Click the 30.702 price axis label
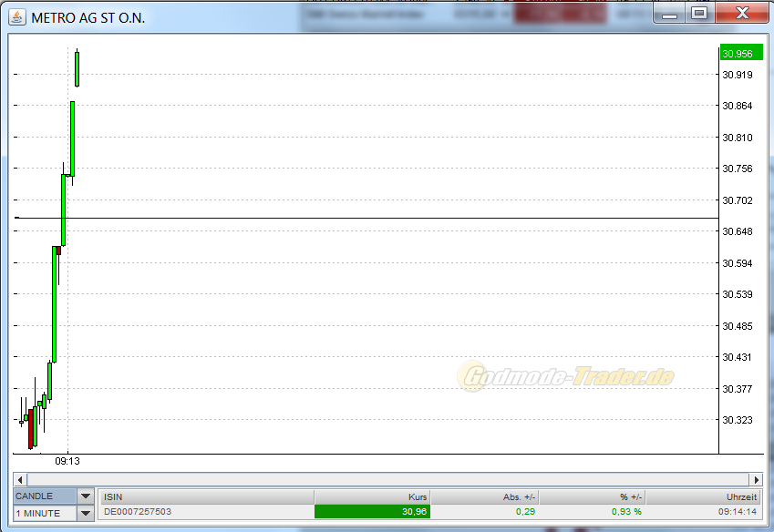Screen dimensions: 774x532 coord(738,200)
